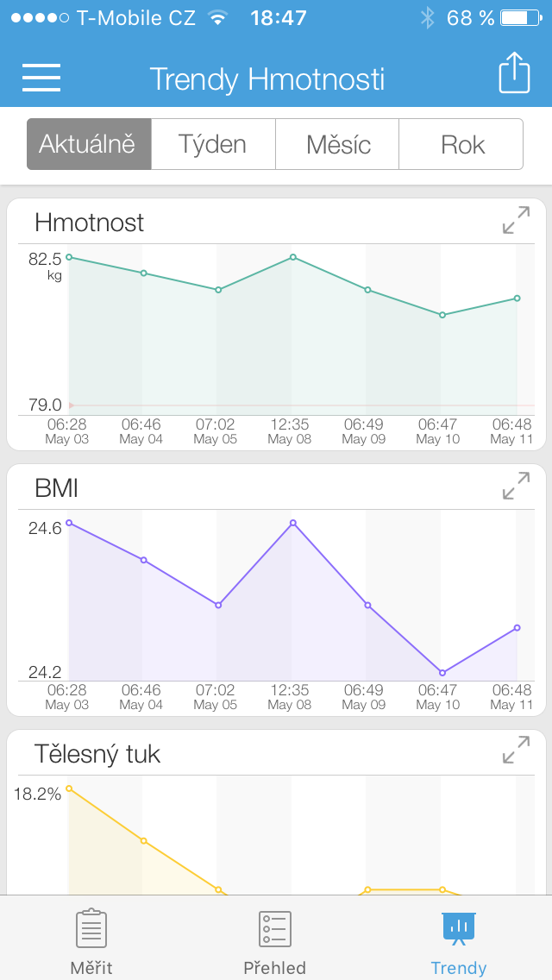
Task: Tap the Bluetooth status icon
Action: point(427,17)
